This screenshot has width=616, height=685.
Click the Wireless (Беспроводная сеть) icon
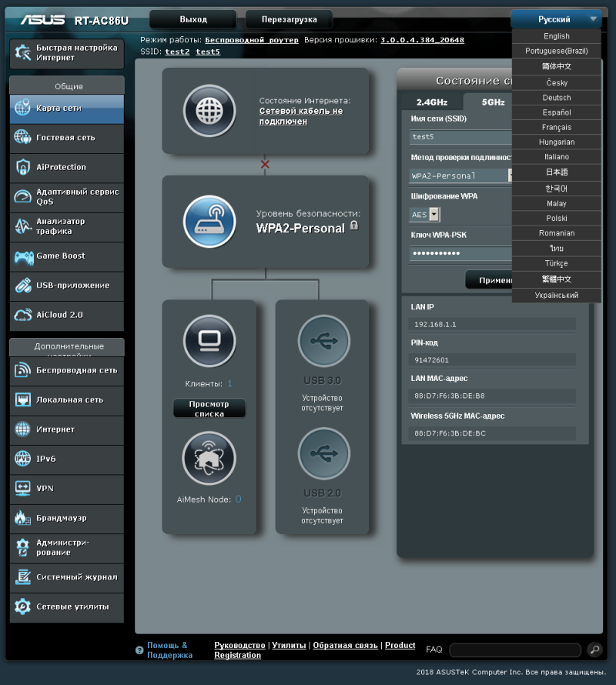click(23, 370)
